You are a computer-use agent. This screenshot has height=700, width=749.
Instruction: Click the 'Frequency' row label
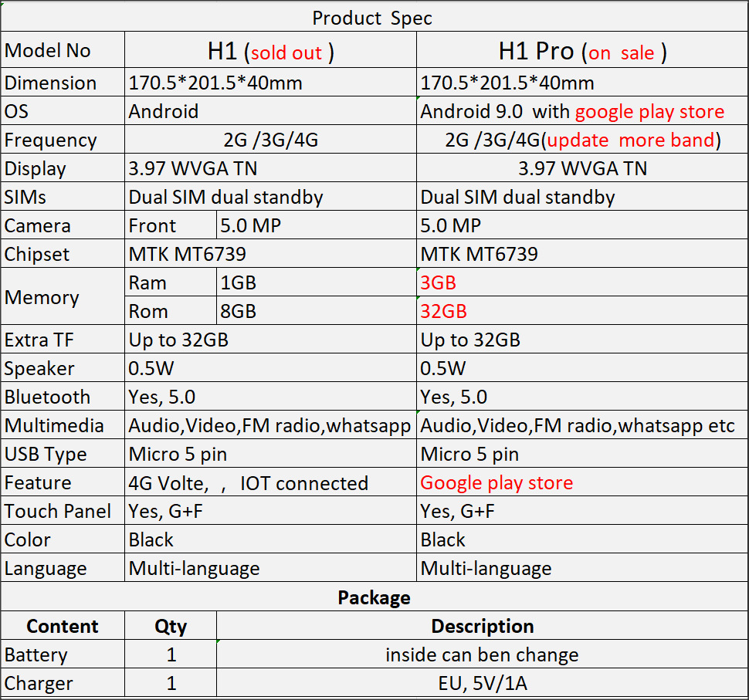click(63, 140)
